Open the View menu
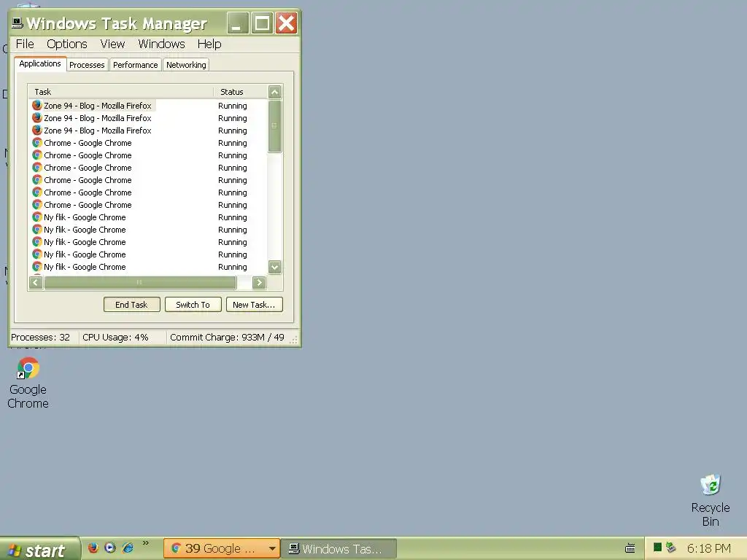 pos(112,44)
